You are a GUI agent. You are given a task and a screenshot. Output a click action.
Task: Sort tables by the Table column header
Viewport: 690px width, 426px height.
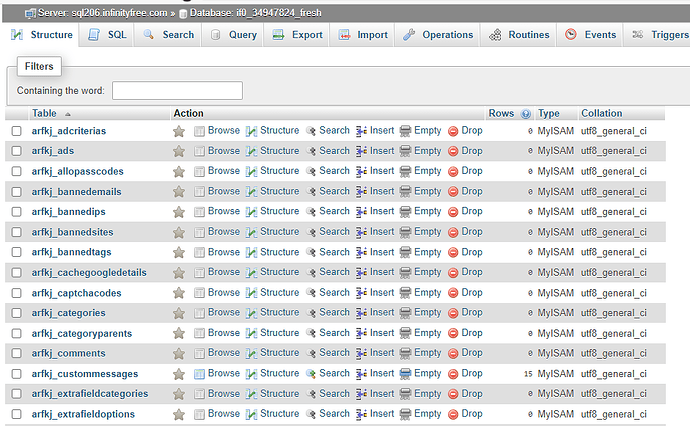tap(44, 114)
